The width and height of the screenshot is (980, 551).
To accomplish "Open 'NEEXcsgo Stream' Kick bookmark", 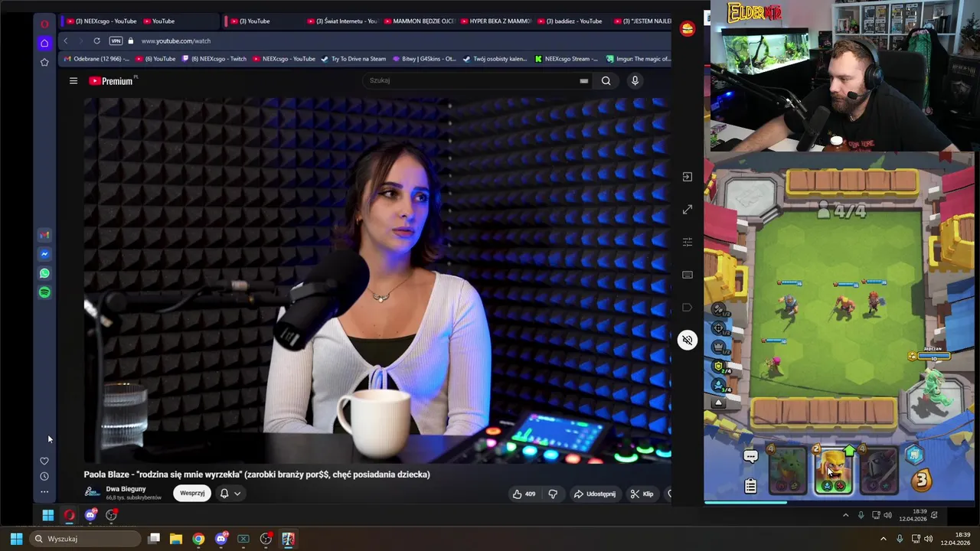I will pos(567,59).
